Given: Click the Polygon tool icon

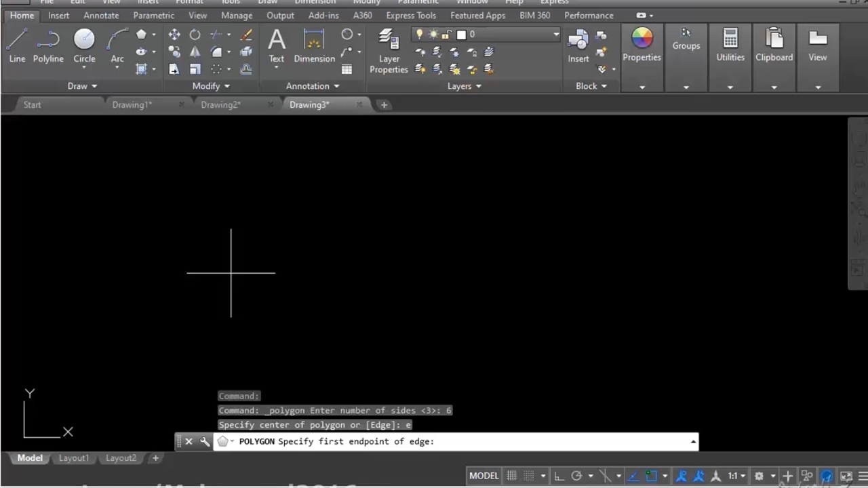Looking at the screenshot, I should click(141, 35).
